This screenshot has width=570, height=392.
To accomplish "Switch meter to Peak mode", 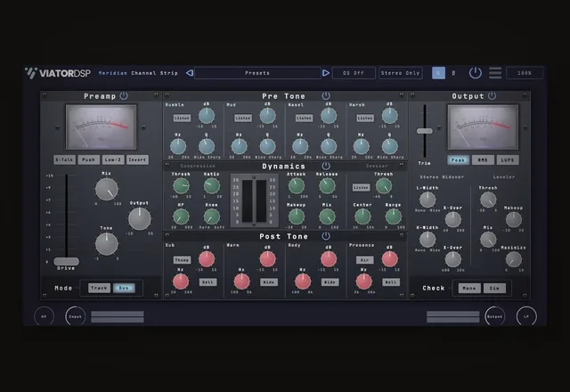I will pyautogui.click(x=458, y=160).
